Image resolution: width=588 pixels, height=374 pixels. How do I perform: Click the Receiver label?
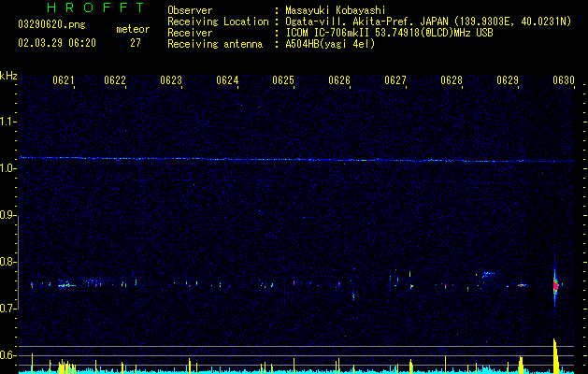[190, 33]
